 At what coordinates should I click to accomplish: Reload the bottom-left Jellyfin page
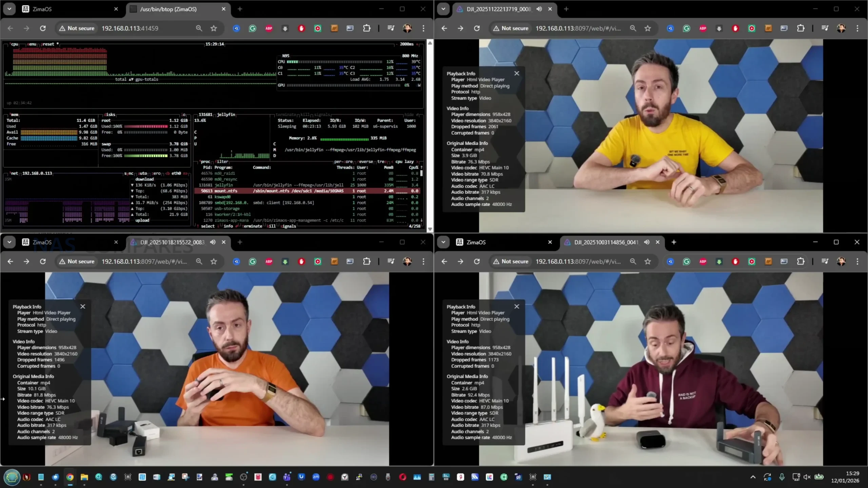[43, 261]
